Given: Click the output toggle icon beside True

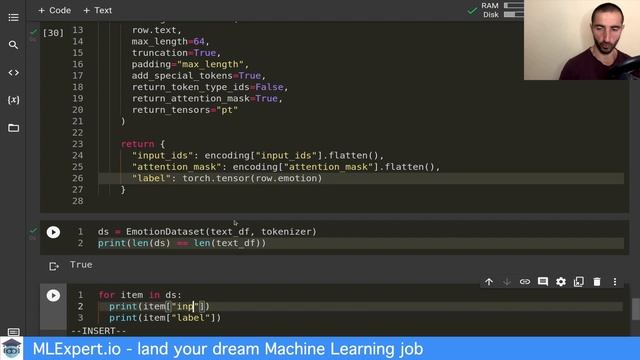Looking at the screenshot, I should [x=54, y=266].
